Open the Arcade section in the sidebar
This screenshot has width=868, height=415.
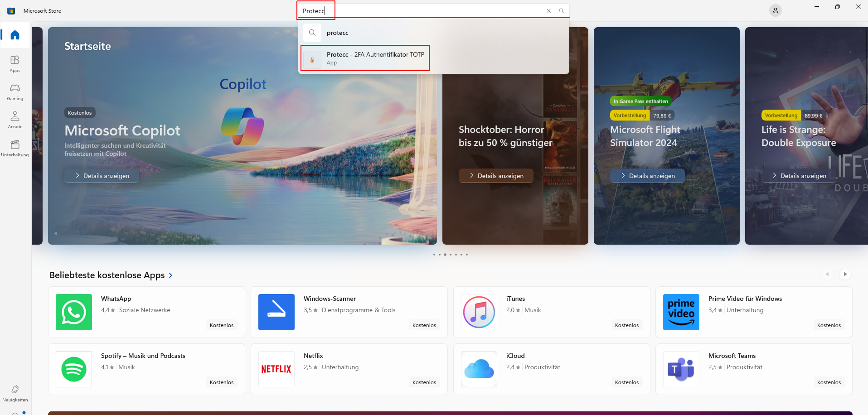pyautogui.click(x=15, y=120)
